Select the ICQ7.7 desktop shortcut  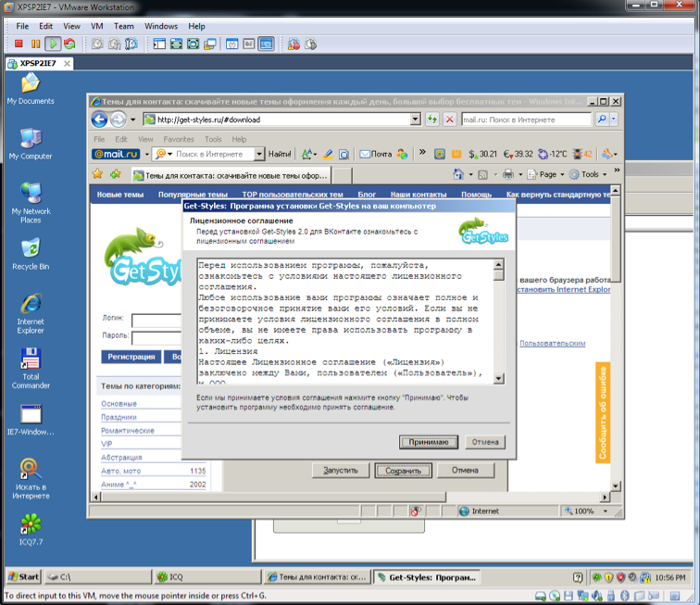[31, 529]
